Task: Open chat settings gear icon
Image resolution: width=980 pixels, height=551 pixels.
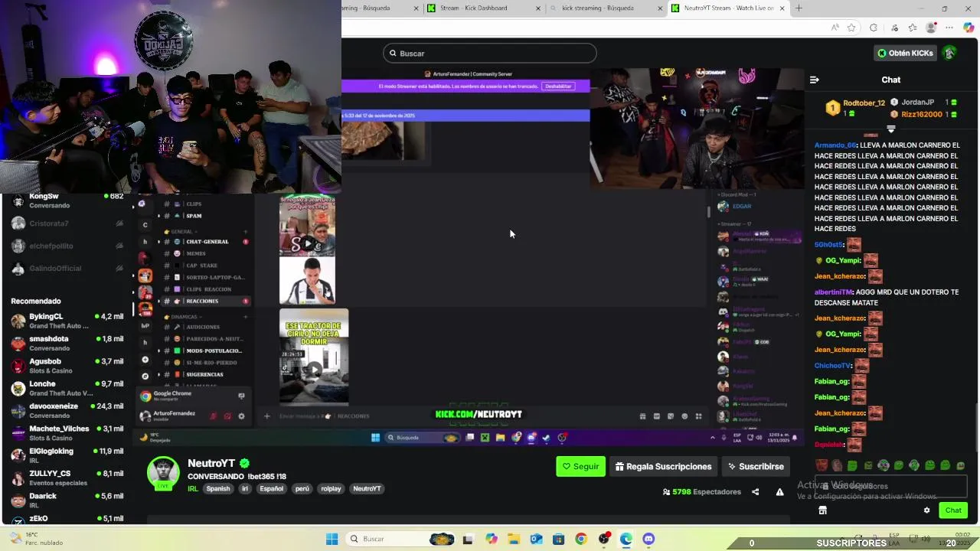Action: 926,510
